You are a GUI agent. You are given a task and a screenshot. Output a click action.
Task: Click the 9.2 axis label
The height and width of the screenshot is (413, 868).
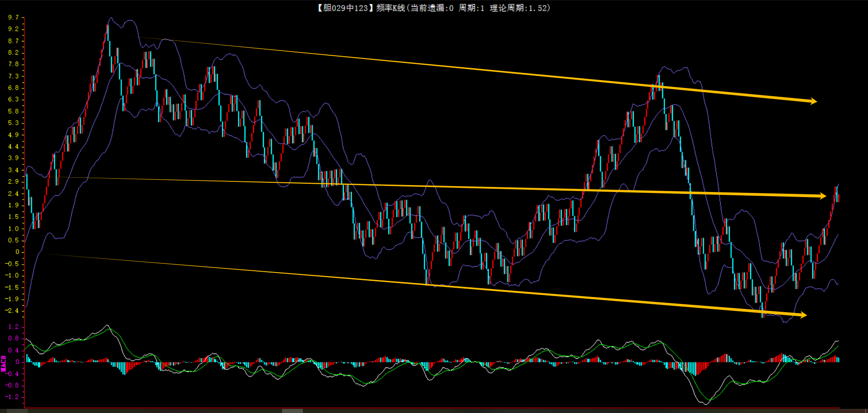13,29
